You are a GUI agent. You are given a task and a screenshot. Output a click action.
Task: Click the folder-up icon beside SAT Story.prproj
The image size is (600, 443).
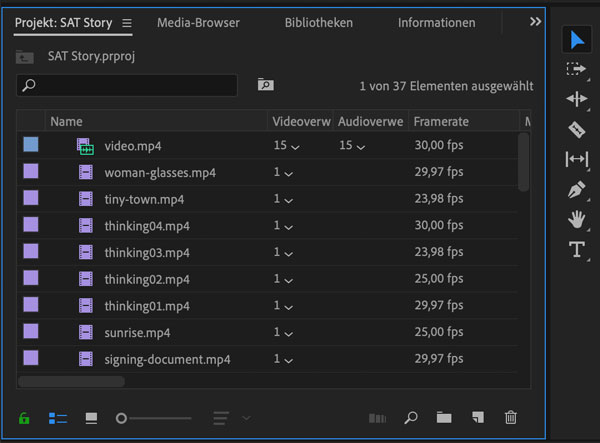click(x=25, y=57)
